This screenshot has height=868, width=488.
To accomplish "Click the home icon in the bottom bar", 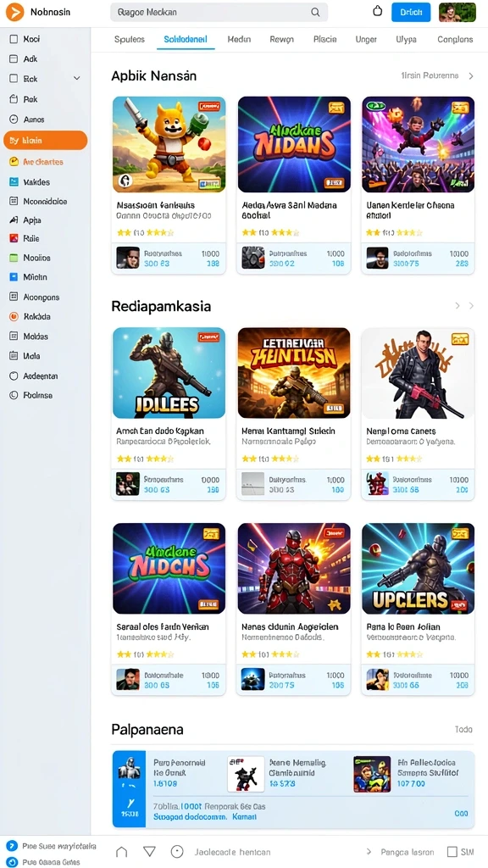I will [x=122, y=851].
